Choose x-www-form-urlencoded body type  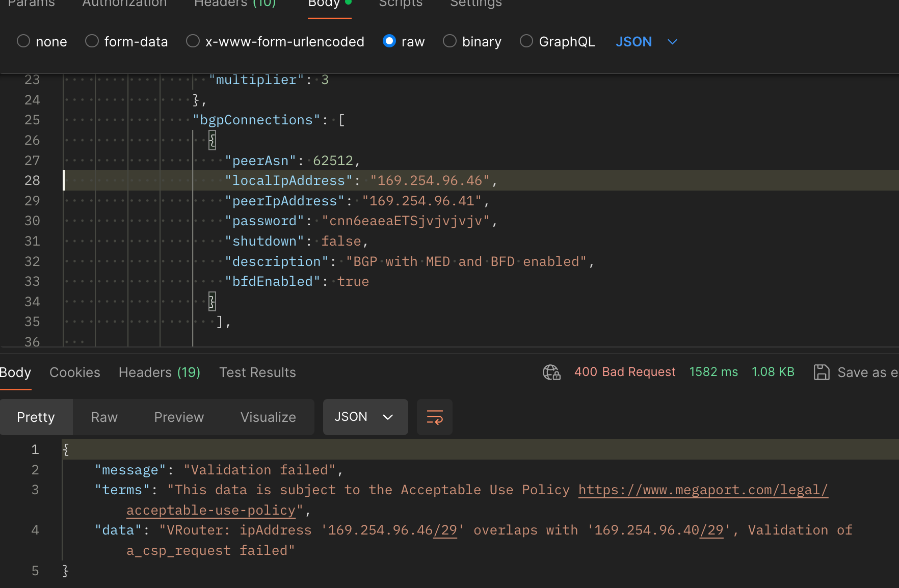click(193, 41)
